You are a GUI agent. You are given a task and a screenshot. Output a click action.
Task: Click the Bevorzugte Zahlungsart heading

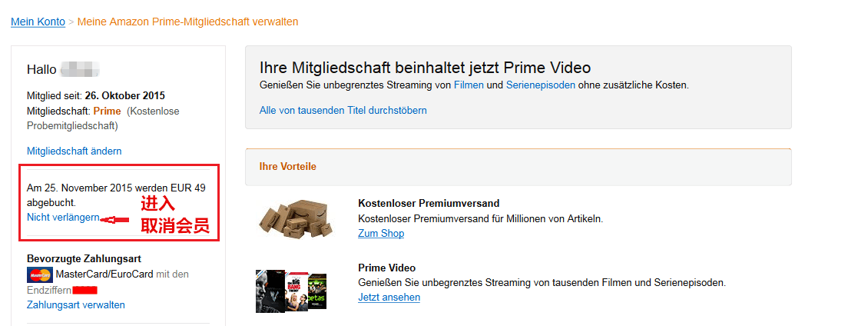[x=84, y=259]
